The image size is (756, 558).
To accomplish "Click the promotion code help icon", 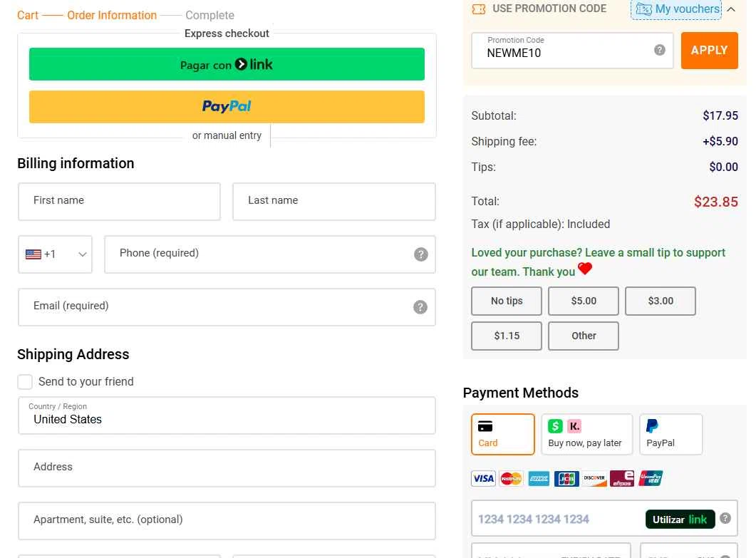I will tap(660, 50).
